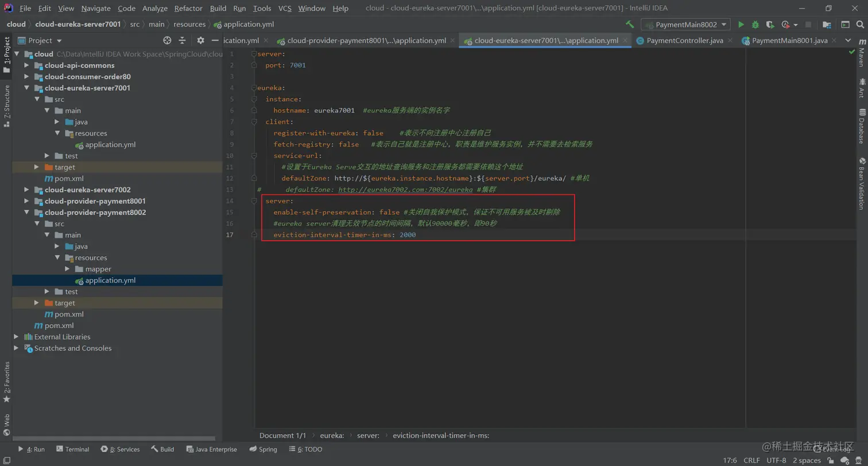This screenshot has height=466, width=868.
Task: Open Project panel settings gear
Action: pos(200,40)
